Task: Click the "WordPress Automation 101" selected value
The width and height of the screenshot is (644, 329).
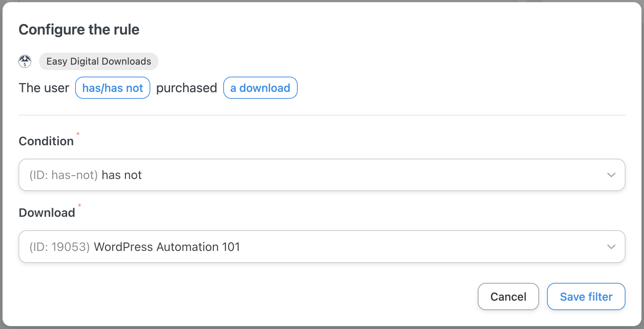Action: click(x=167, y=247)
